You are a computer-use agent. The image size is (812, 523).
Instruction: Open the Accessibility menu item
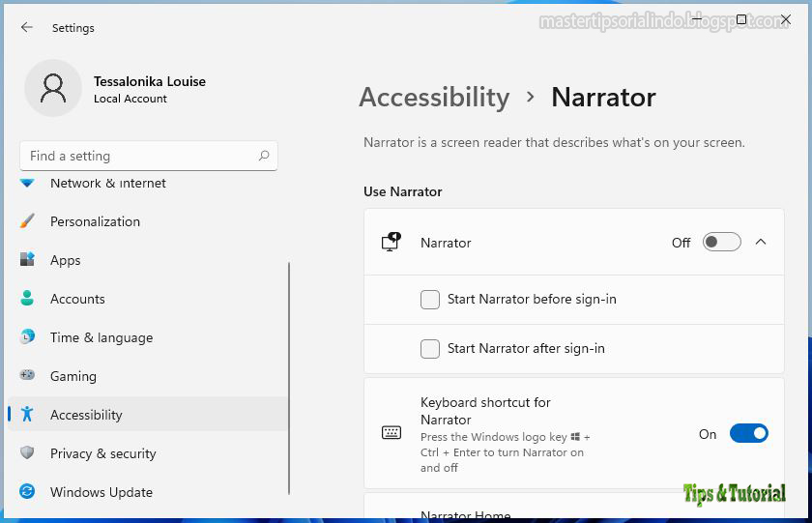tap(87, 415)
